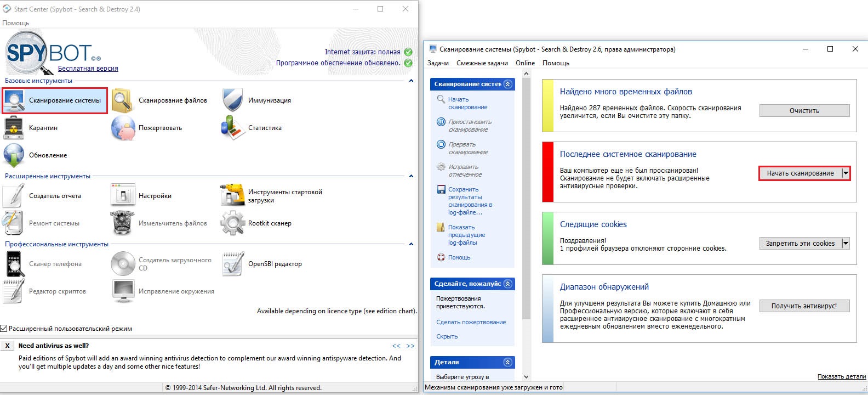
Task: Open the Задачи menu
Action: click(x=438, y=63)
